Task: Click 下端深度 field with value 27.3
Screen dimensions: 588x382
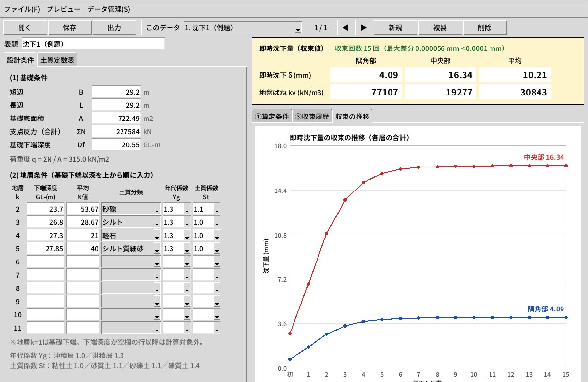Action: click(x=46, y=236)
